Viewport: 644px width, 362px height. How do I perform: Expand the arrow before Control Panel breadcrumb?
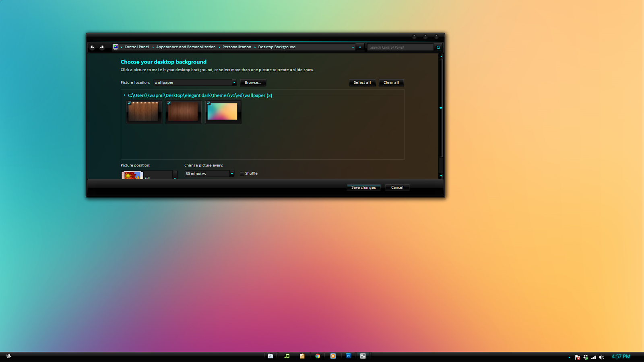pos(122,47)
